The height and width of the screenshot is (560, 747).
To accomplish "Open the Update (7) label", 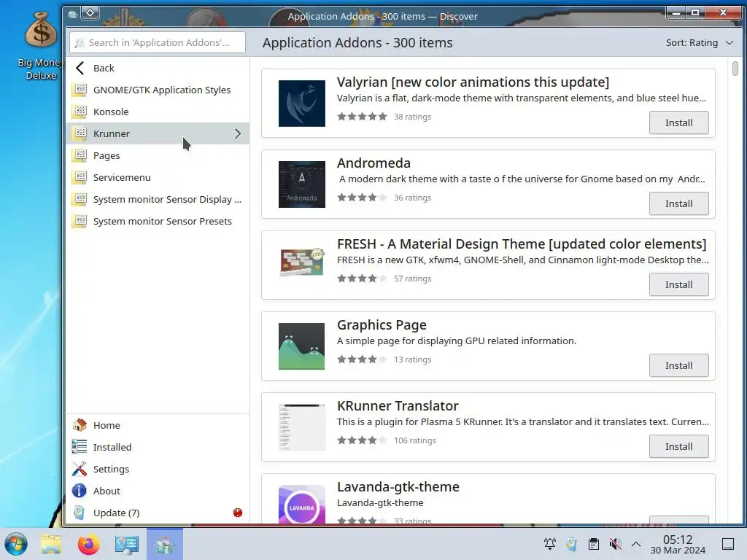I will tap(116, 513).
